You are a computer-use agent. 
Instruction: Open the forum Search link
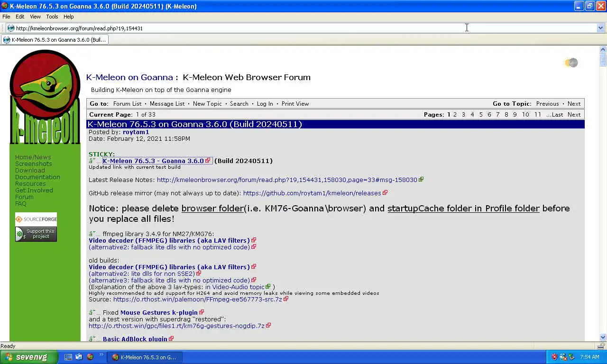click(x=239, y=104)
